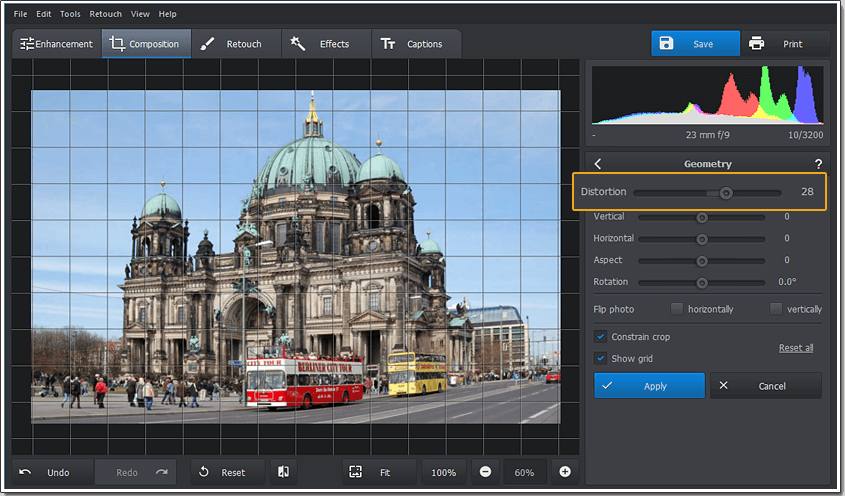This screenshot has height=496, width=845.
Task: Click the histogram display
Action: pos(707,95)
